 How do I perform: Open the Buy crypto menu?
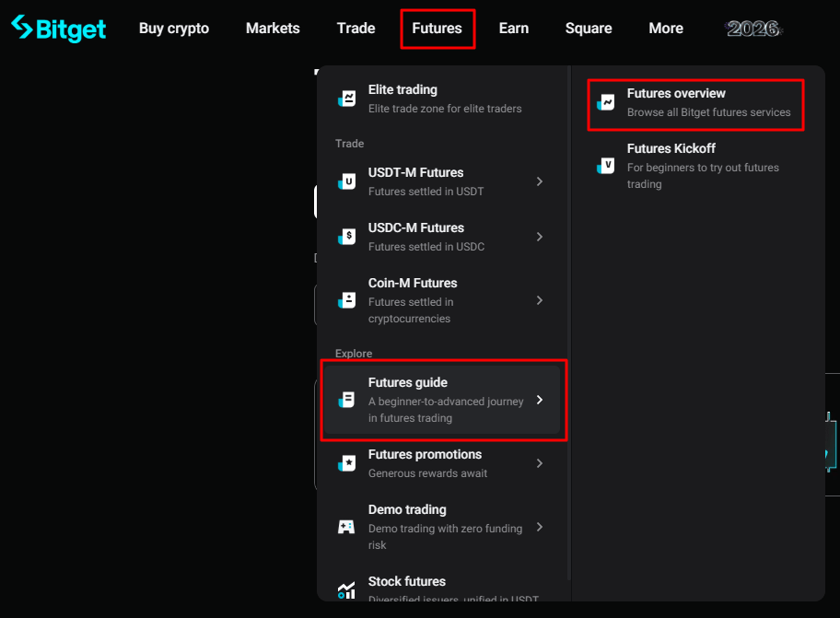click(x=174, y=29)
